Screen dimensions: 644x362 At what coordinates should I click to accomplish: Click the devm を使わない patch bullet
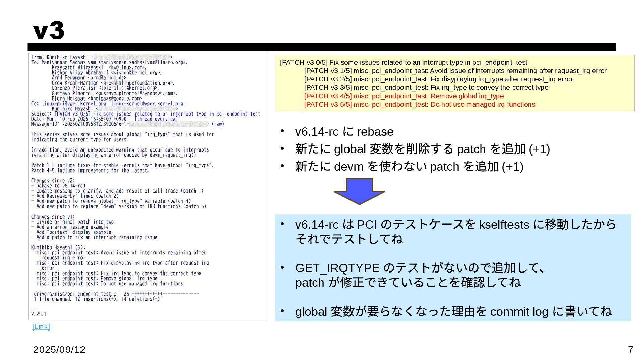pyautogui.click(x=409, y=167)
